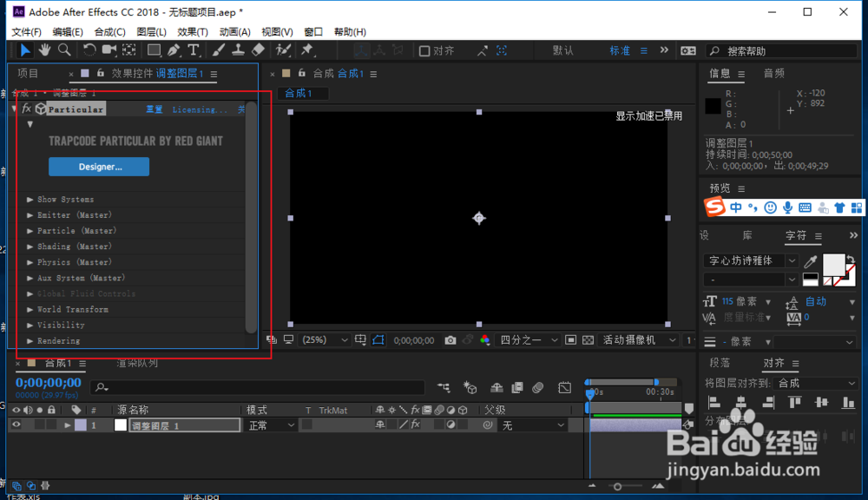This screenshot has width=868, height=500.
Task: Switch to the 渲染队列 tab
Action: pyautogui.click(x=137, y=363)
